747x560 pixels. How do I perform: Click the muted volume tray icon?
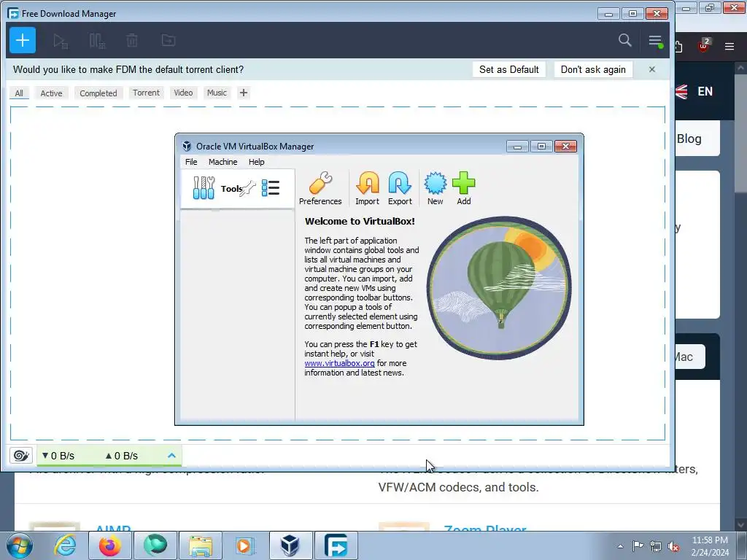[673, 546]
